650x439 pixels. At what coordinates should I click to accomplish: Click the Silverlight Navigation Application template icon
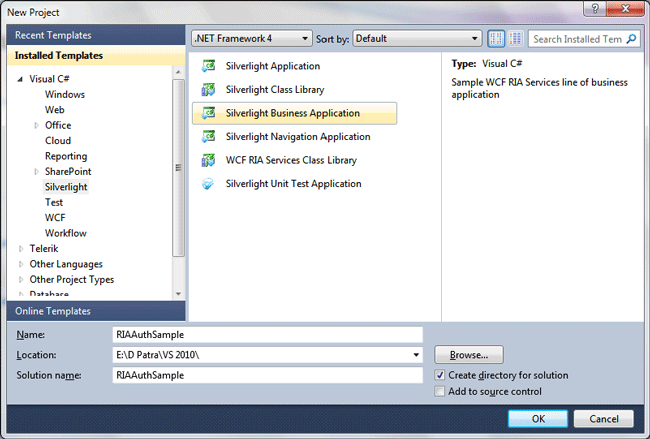coord(208,136)
